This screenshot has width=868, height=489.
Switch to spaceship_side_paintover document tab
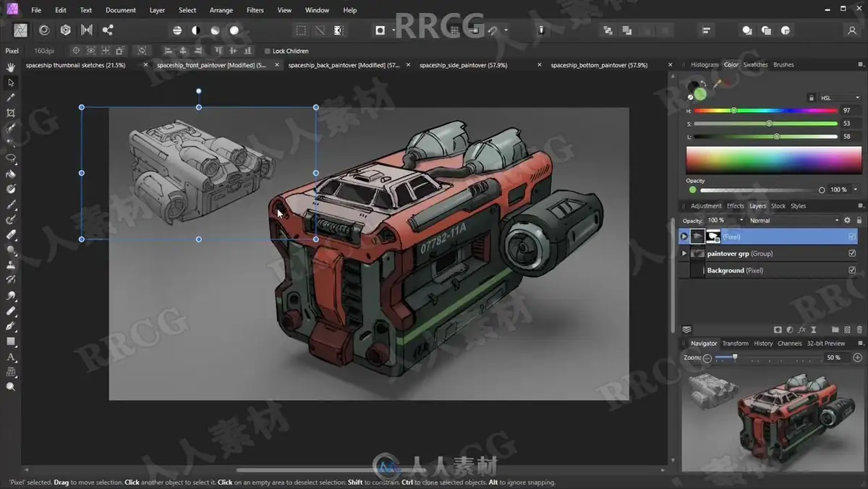(x=463, y=65)
